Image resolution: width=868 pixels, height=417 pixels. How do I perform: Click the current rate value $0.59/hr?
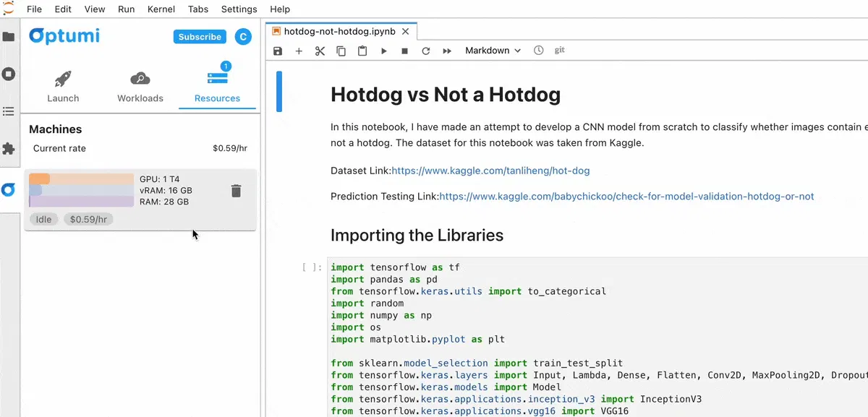(230, 148)
